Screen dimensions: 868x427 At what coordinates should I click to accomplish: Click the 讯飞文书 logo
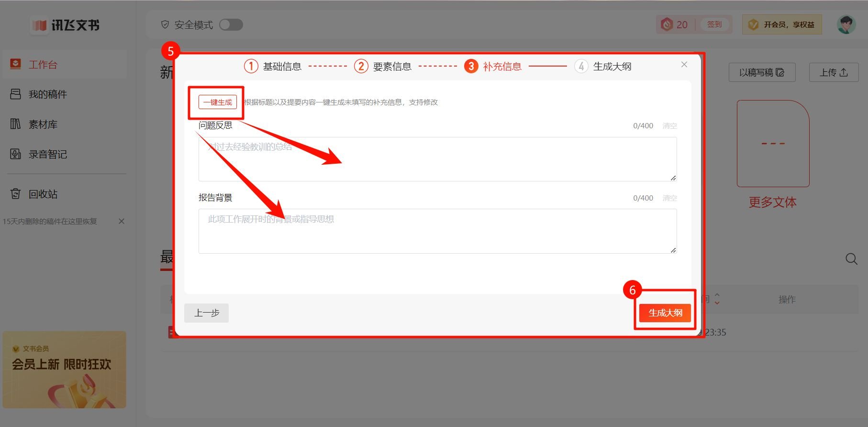(x=66, y=25)
